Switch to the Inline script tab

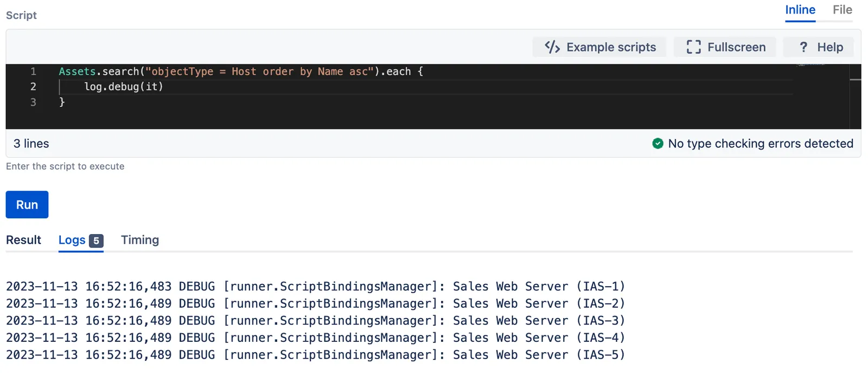click(x=800, y=10)
